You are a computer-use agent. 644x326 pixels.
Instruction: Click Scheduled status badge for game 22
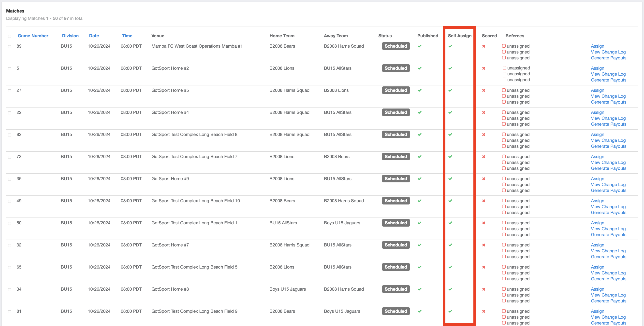(396, 112)
